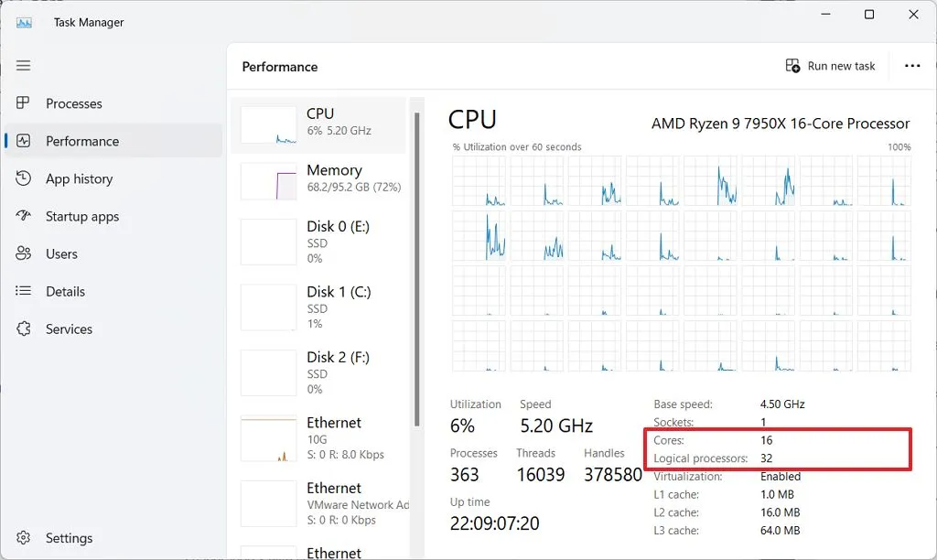
Task: Select Disk 1 (C:) in sidebar
Action: tap(320, 307)
